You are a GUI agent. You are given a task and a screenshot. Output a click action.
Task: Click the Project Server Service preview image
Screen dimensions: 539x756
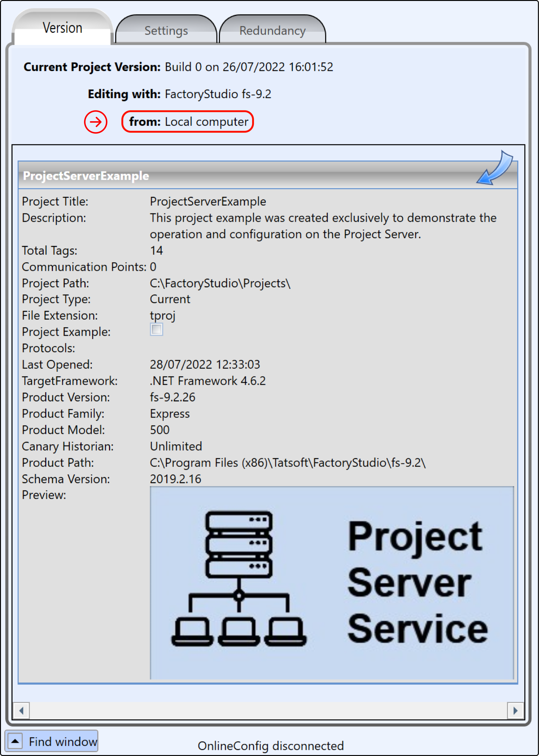point(331,583)
